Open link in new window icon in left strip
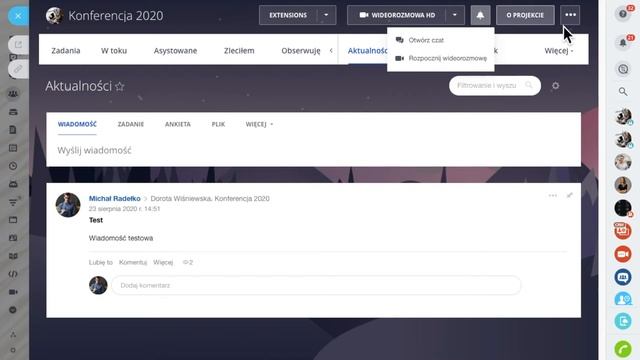The width and height of the screenshot is (640, 360). coord(18,45)
